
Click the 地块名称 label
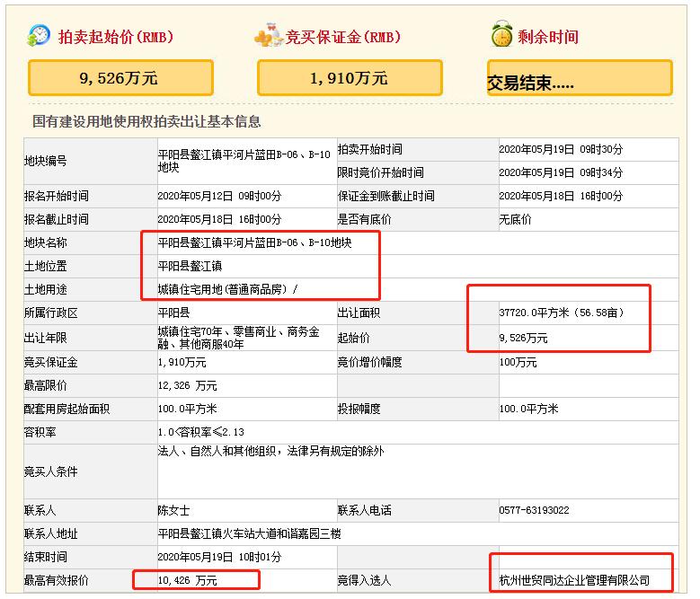46,242
